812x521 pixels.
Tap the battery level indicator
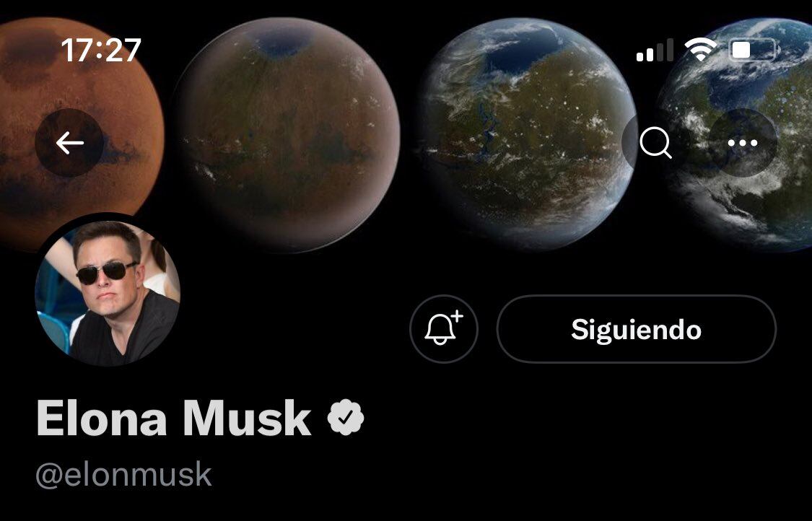tap(754, 51)
